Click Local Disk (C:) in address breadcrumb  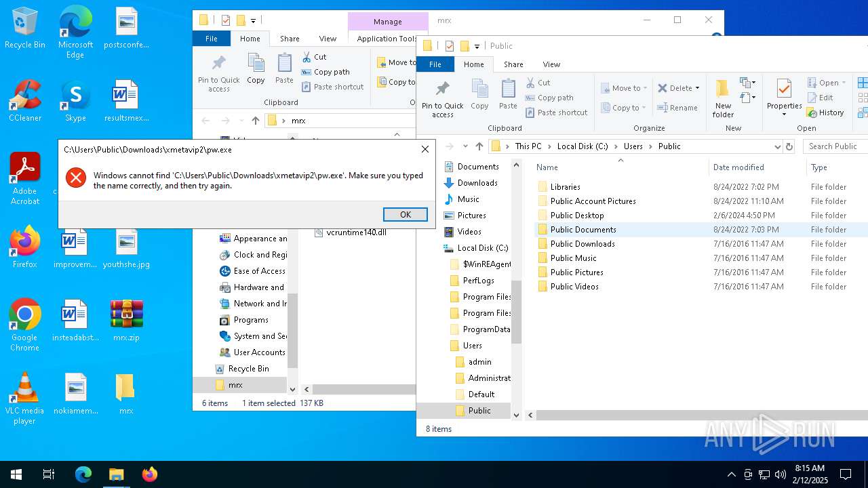tap(583, 146)
